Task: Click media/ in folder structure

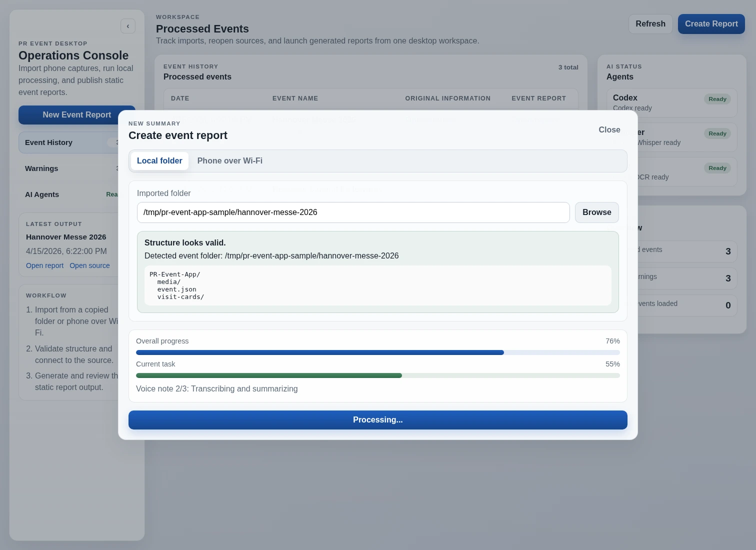Action: pyautogui.click(x=169, y=282)
